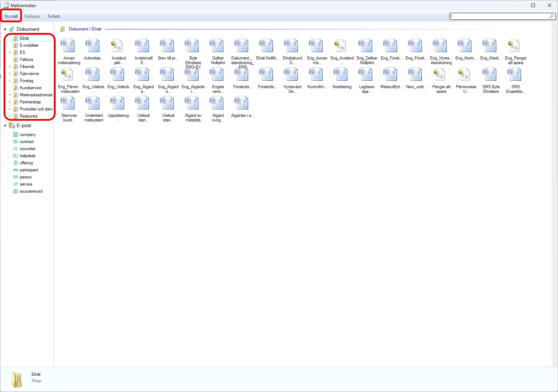Screen dimensions: 558x392
Task: Collapse the Dokument tree section
Action: tap(5, 29)
